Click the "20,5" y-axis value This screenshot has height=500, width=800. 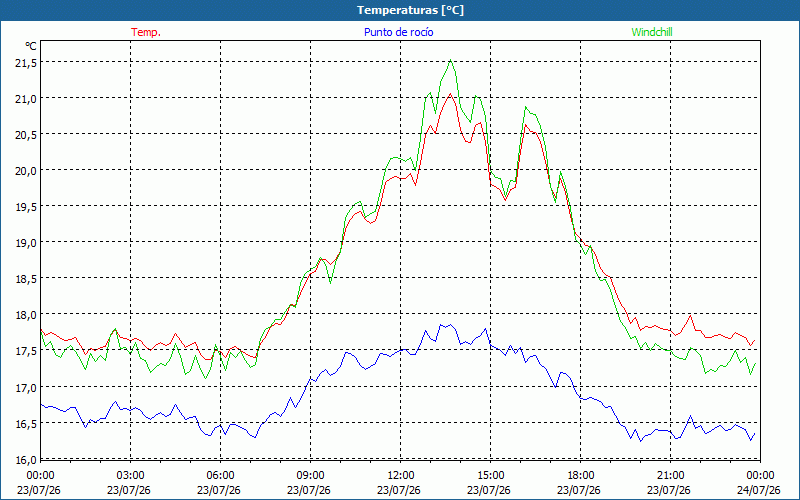[28, 135]
